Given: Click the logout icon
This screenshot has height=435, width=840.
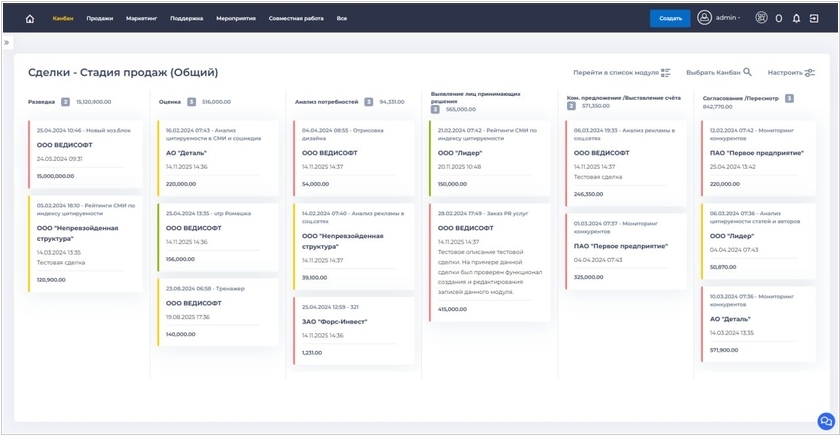Looking at the screenshot, I should point(813,18).
